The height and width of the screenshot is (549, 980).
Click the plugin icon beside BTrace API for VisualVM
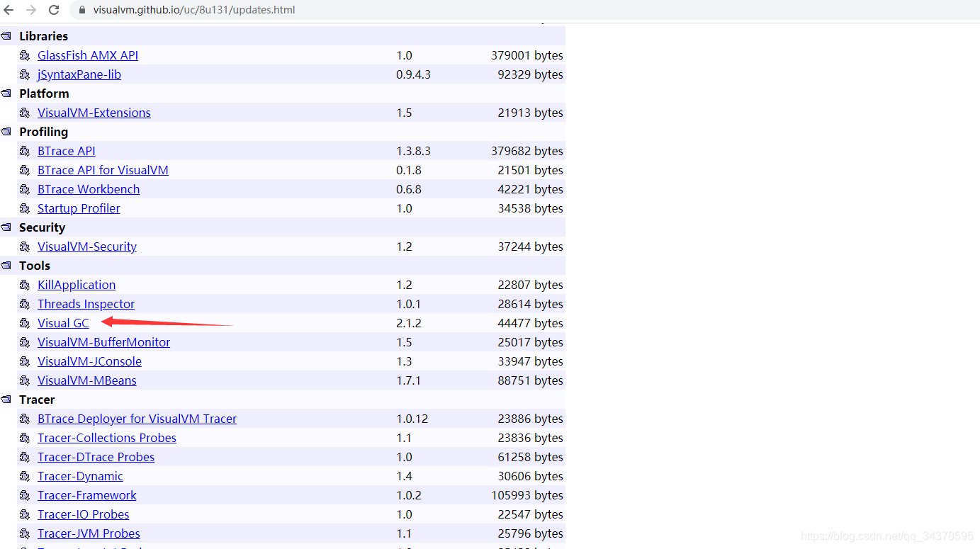(25, 170)
